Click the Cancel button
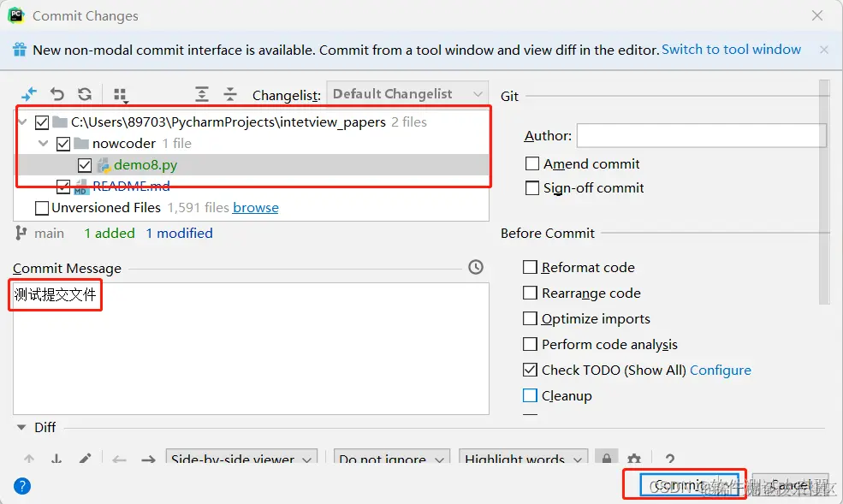The image size is (843, 504). coord(790,485)
